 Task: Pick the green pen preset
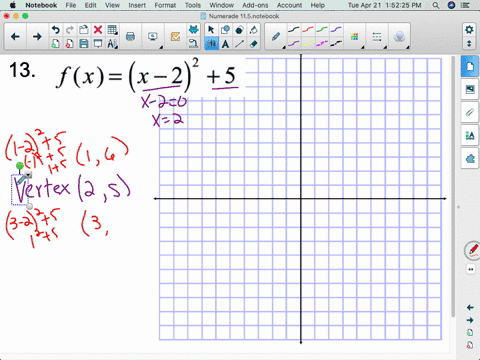pyautogui.click(x=322, y=30)
